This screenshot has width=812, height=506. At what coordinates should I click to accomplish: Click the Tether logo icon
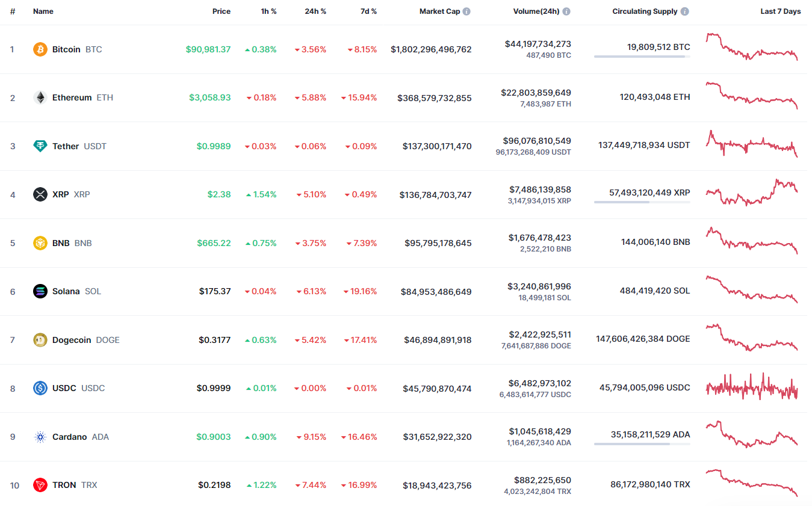[40, 146]
